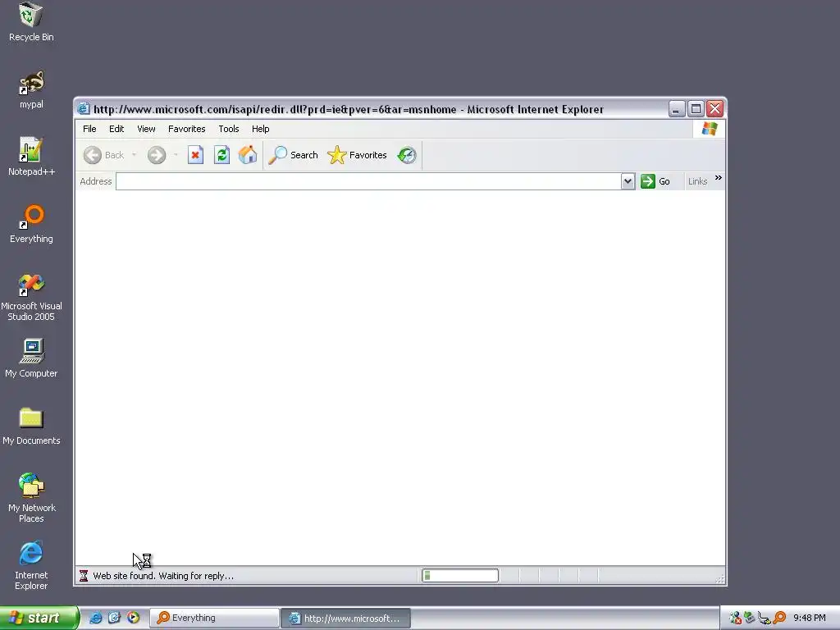Click the Back navigation button

103,155
